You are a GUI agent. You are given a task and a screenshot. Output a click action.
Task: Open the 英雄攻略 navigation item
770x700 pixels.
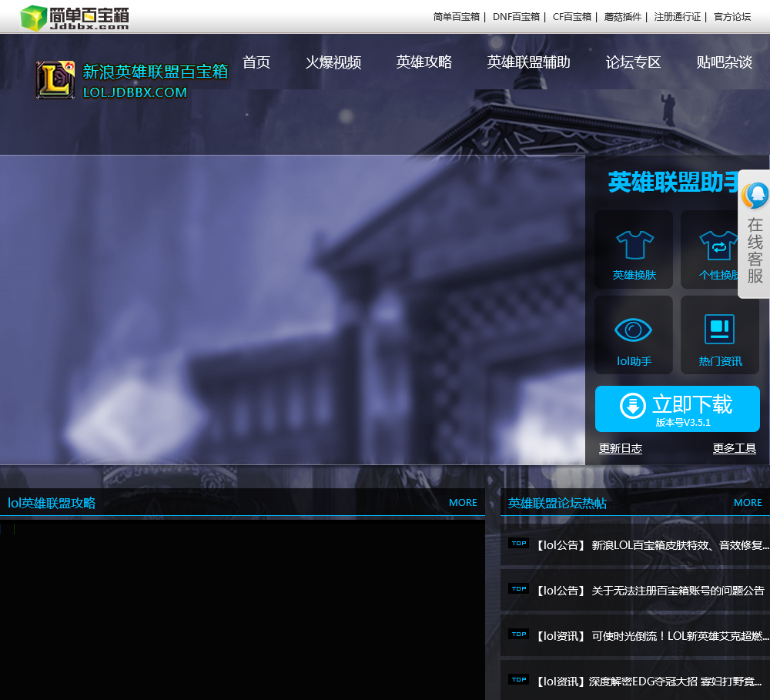[424, 62]
